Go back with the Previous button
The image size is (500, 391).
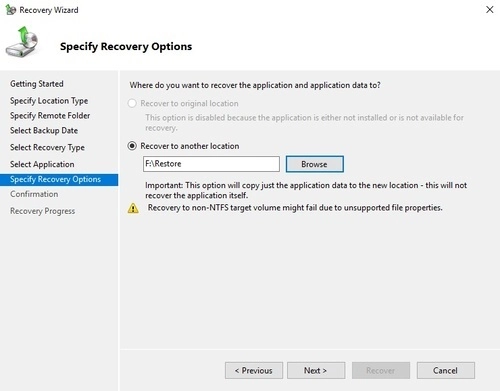click(x=254, y=370)
